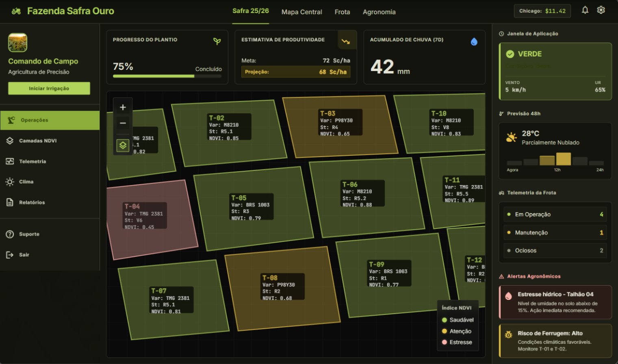The height and width of the screenshot is (364, 618).
Task: Click the seedling icon in Progresso do Plantio
Action: click(217, 41)
